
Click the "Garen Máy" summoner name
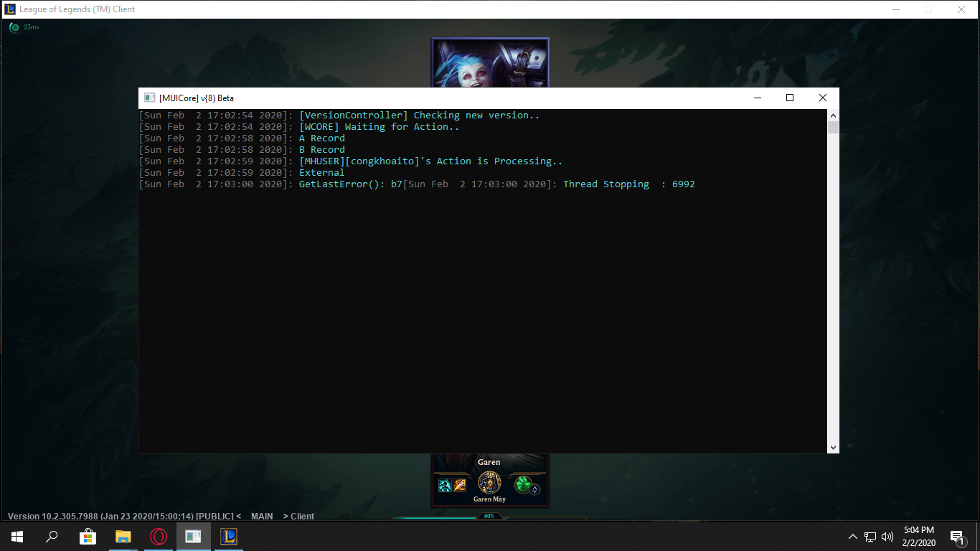pos(489,499)
